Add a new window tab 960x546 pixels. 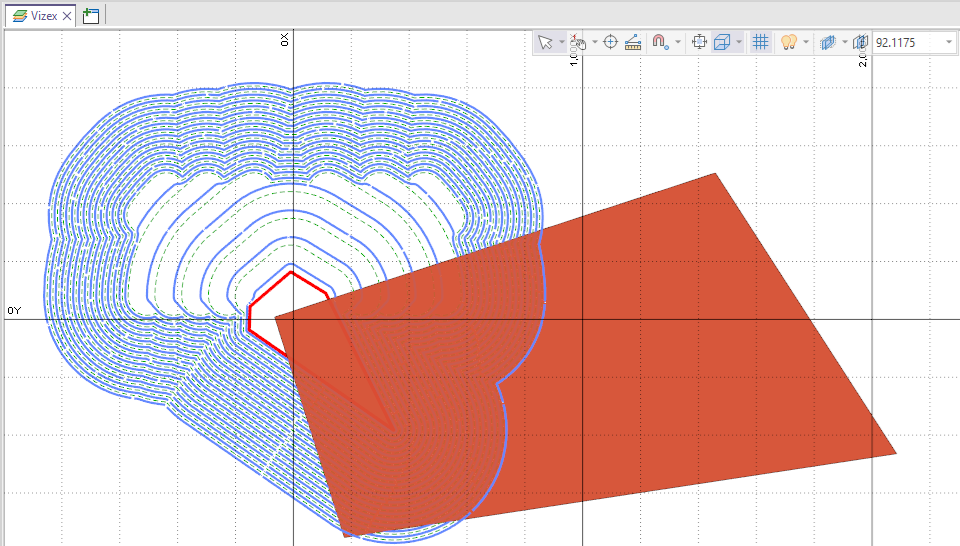point(91,15)
